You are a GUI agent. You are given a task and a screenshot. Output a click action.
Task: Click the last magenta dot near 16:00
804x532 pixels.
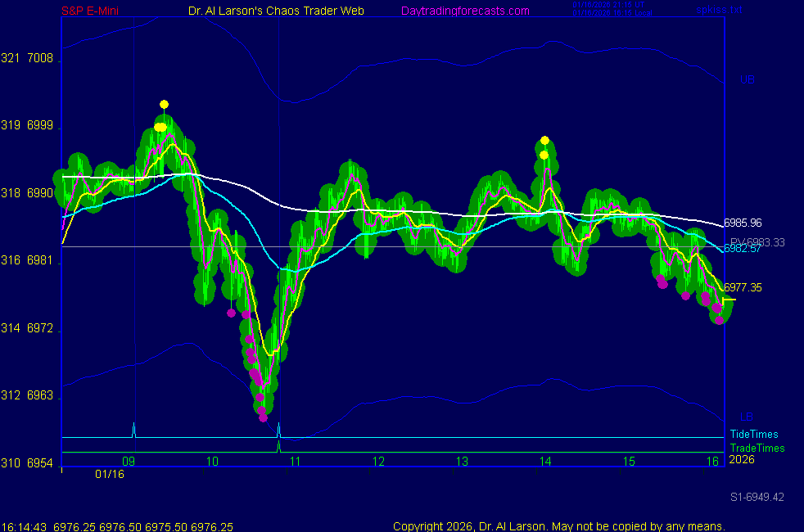pyautogui.click(x=719, y=319)
